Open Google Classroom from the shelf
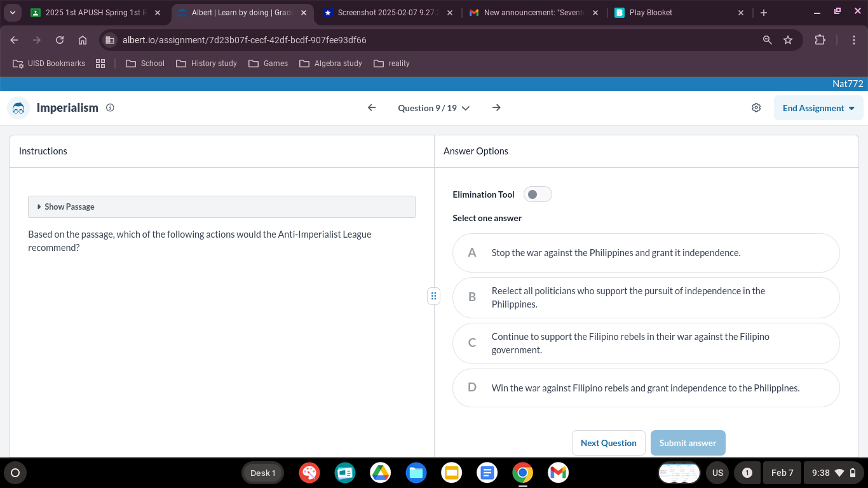 345,473
